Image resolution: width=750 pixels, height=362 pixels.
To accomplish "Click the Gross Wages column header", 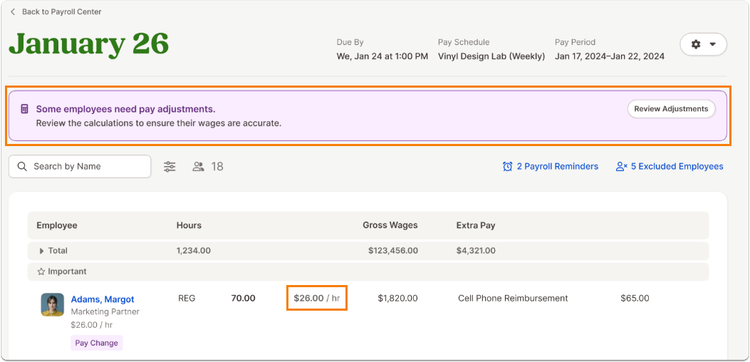I will coord(390,225).
